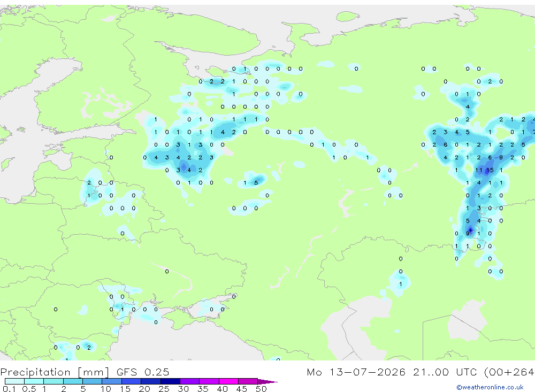Pick the purple legend swatch starting at 30
Screen dimensions: 535x392
click(x=189, y=381)
